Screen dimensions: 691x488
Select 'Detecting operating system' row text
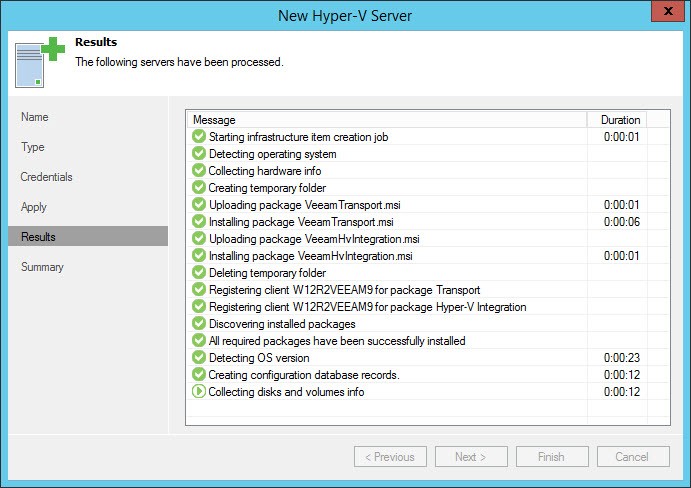pos(272,154)
